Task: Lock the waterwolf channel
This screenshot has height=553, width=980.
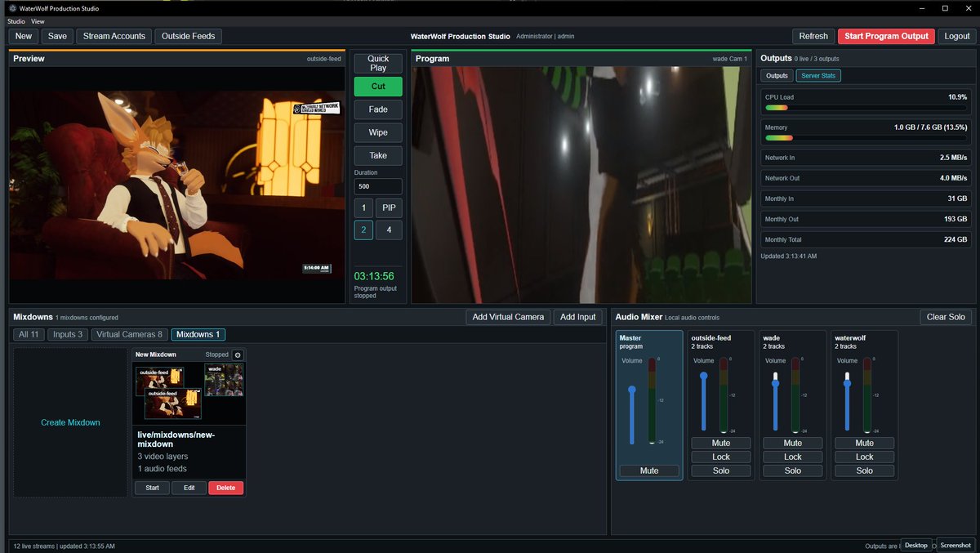Action: (x=865, y=457)
